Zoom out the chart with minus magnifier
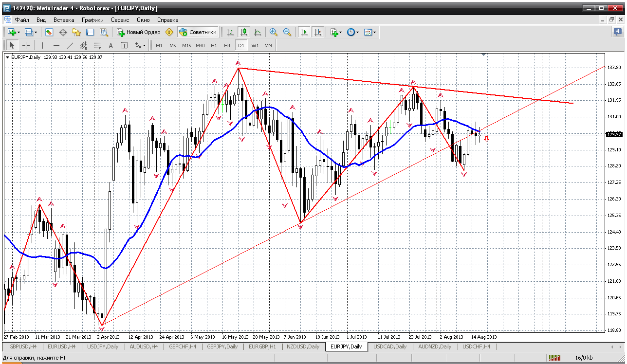 [x=287, y=32]
